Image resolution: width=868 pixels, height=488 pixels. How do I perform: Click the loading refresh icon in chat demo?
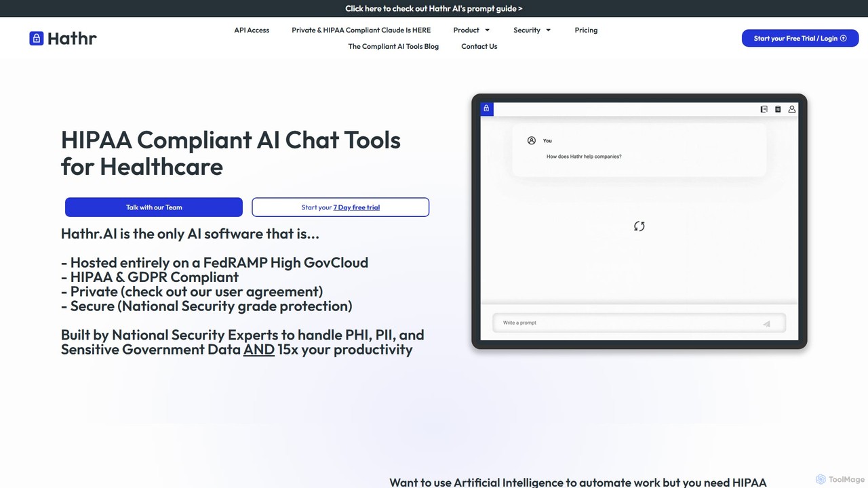[x=639, y=226]
